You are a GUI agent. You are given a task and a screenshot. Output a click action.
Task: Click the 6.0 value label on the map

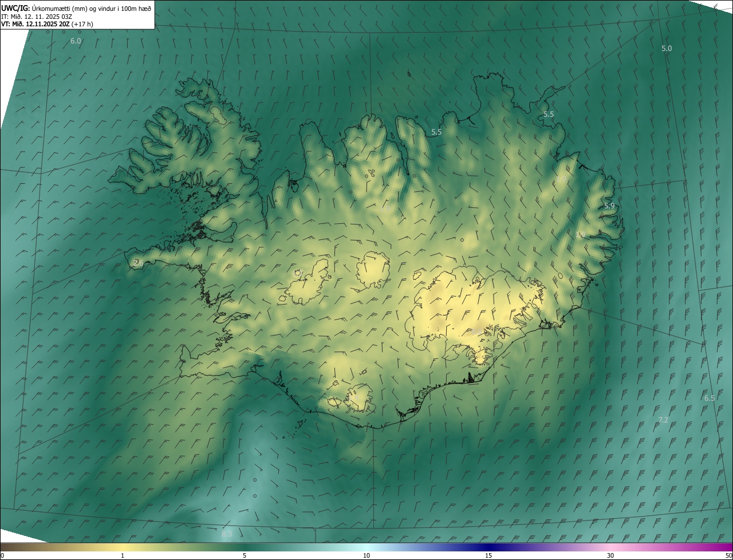(x=76, y=41)
